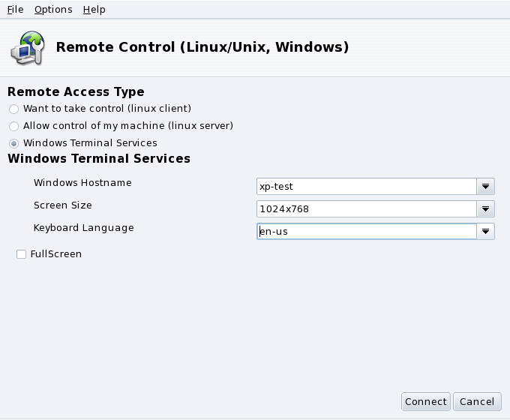Open the File menu
The height and width of the screenshot is (420, 510).
(15, 10)
